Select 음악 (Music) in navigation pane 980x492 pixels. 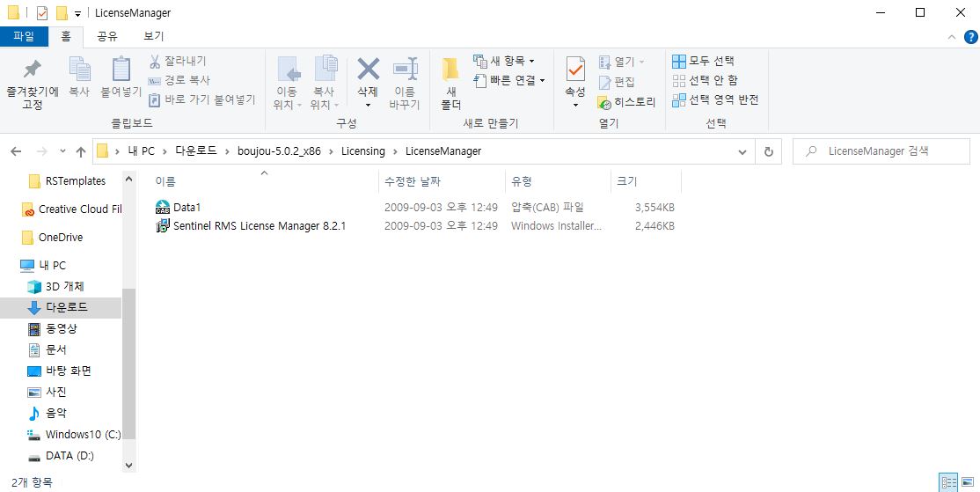coord(48,414)
